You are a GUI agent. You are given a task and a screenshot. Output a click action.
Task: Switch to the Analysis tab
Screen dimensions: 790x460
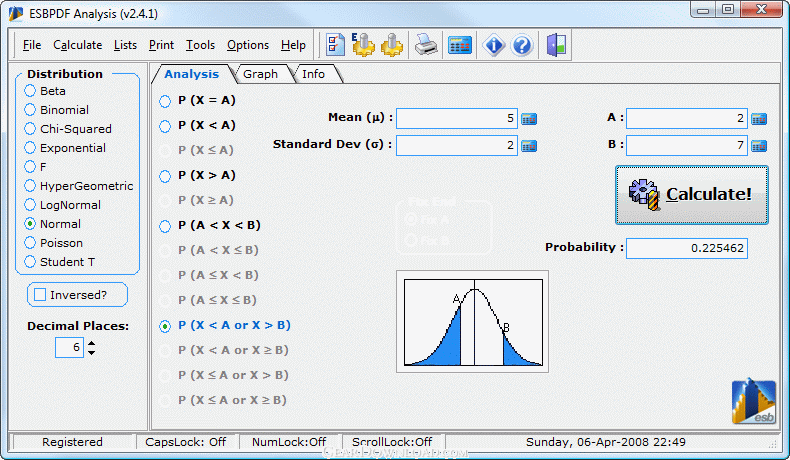point(191,74)
